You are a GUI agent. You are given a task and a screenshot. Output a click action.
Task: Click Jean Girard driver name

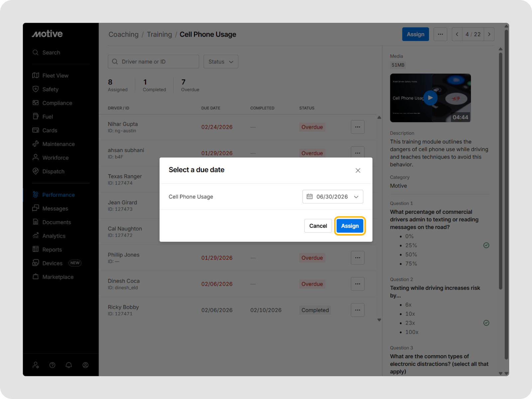click(122, 202)
